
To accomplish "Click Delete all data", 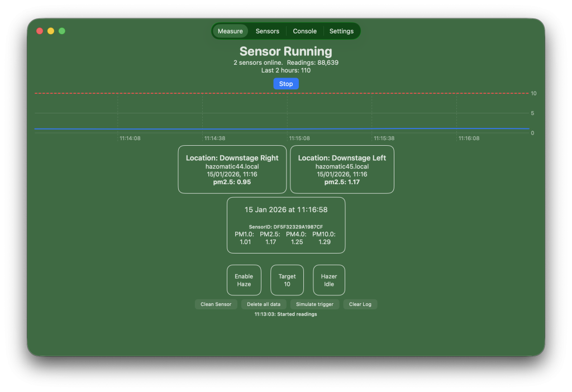I will click(x=264, y=304).
